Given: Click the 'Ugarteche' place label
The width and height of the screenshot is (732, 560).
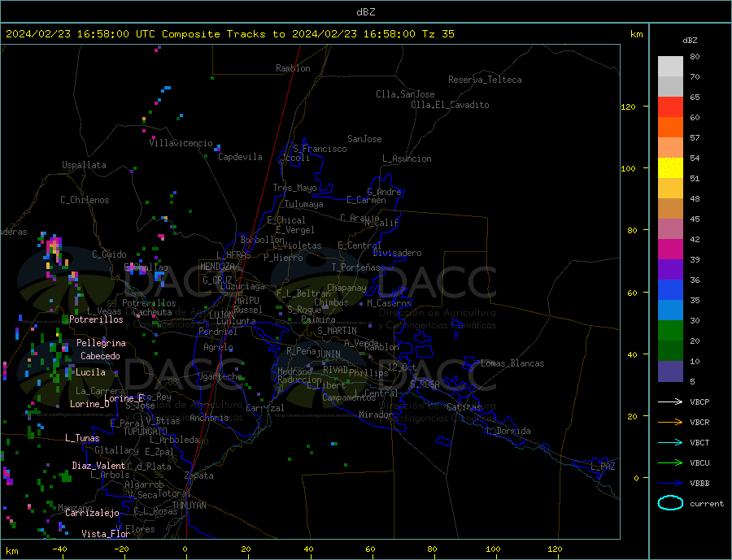Looking at the screenshot, I should pos(220,376).
